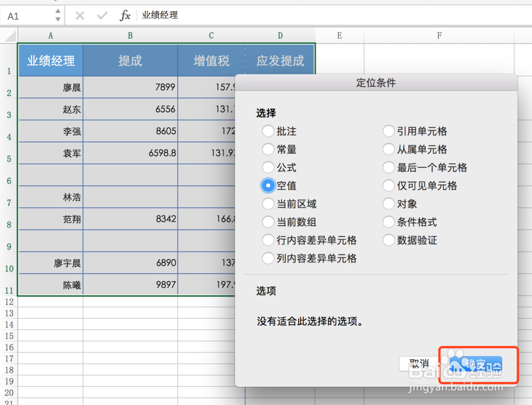Click column header D to select the column
This screenshot has width=532, height=405.
[x=280, y=35]
